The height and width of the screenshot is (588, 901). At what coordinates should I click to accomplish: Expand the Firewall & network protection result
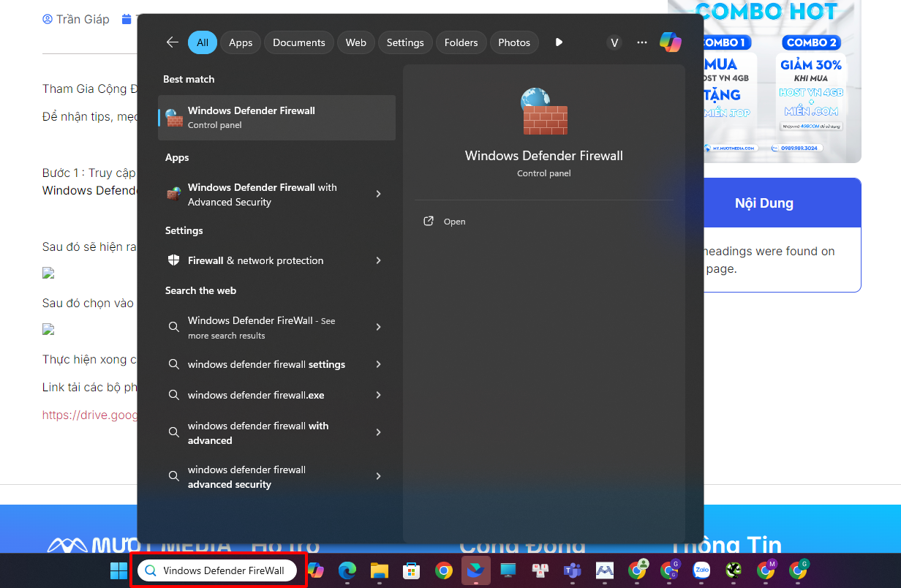[x=378, y=260]
